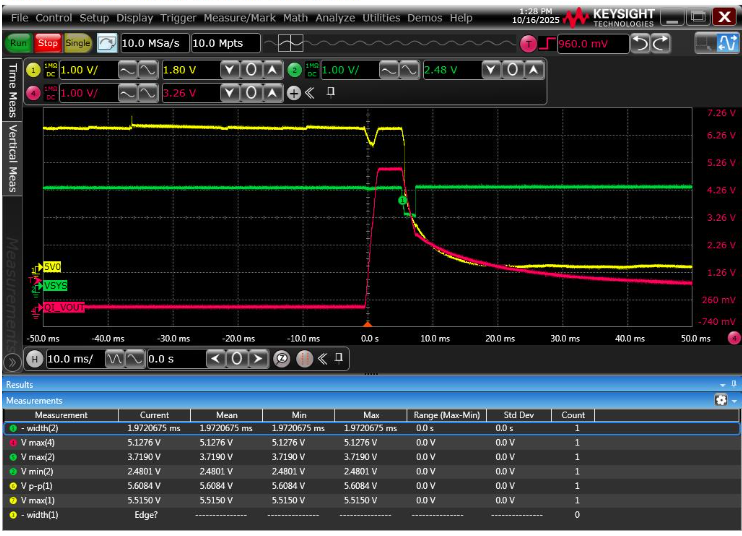Click the pink channel 4 axis indicator
This screenshot has width=742, height=536.
(x=734, y=338)
